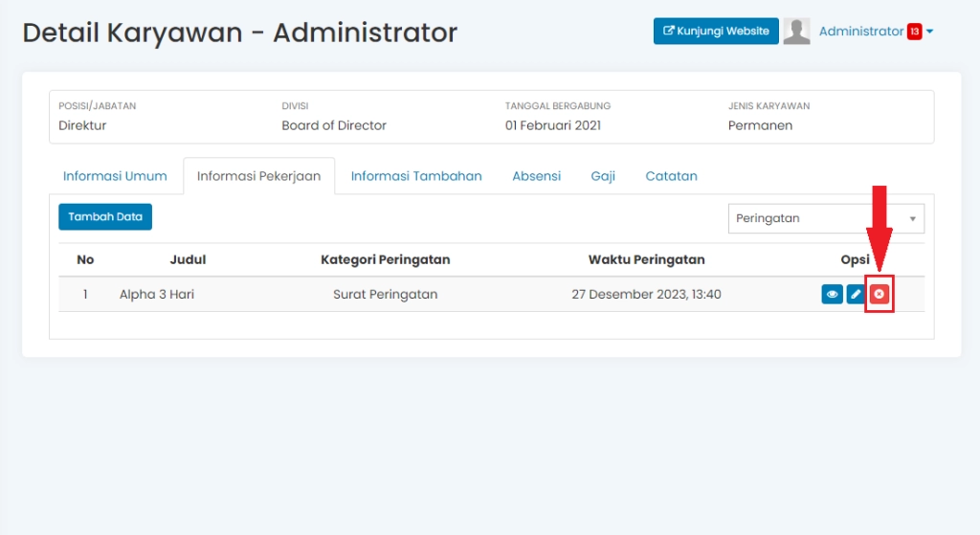Screen dimensions: 980x535
Task: Open the Informasi Tambahan tab
Action: 416,176
